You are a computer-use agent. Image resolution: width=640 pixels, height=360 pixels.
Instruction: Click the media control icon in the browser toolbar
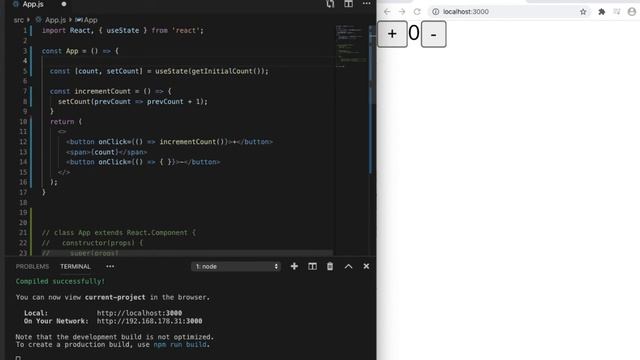click(617, 12)
